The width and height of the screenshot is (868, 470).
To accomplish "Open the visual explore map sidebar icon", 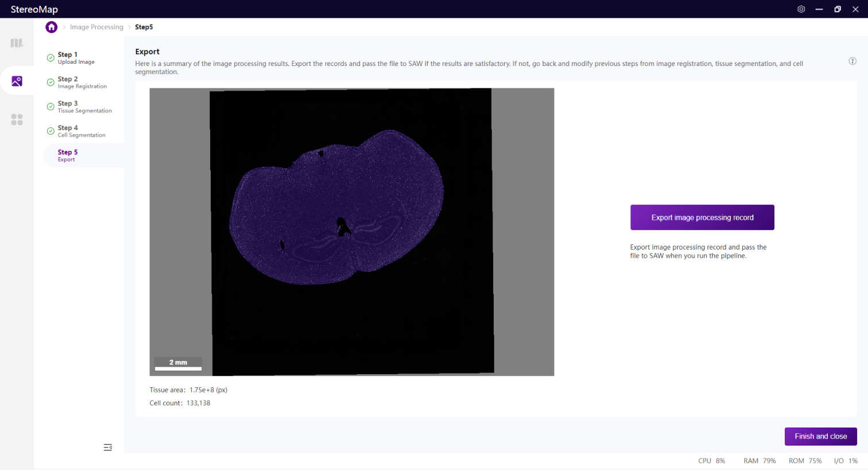I will (x=17, y=43).
